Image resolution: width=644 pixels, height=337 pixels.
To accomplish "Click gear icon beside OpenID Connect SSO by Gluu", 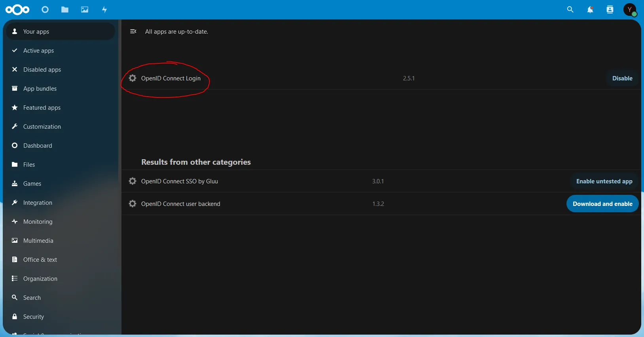I will pyautogui.click(x=133, y=181).
